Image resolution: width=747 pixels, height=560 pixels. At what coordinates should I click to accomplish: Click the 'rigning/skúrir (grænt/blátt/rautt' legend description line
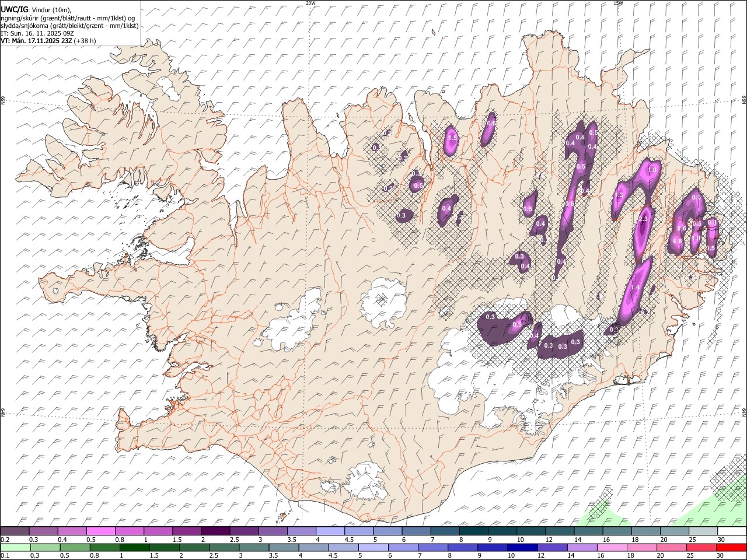point(68,18)
